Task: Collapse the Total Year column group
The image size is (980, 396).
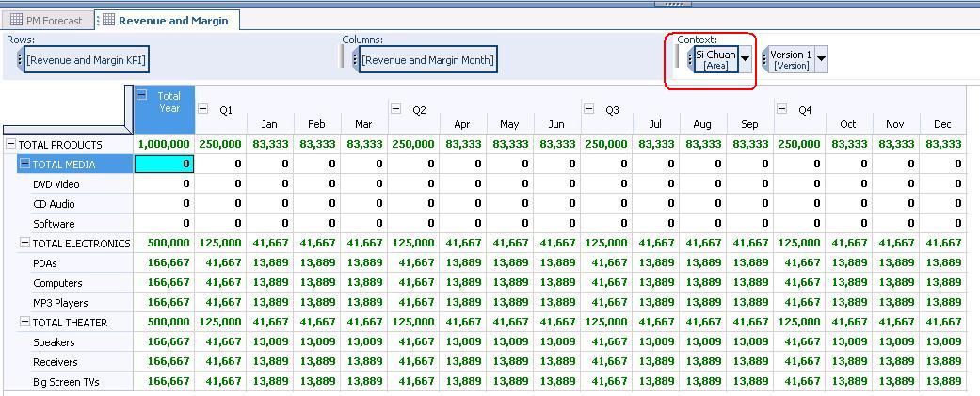Action: point(142,95)
